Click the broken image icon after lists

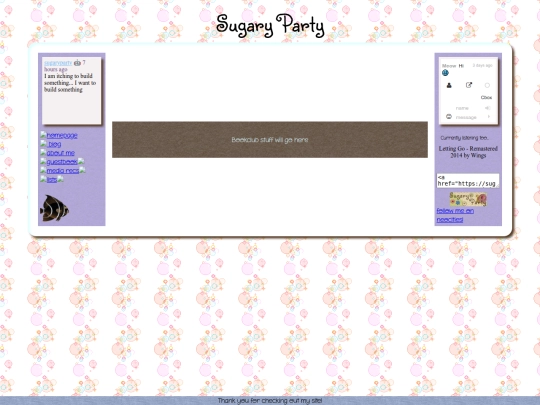click(60, 179)
